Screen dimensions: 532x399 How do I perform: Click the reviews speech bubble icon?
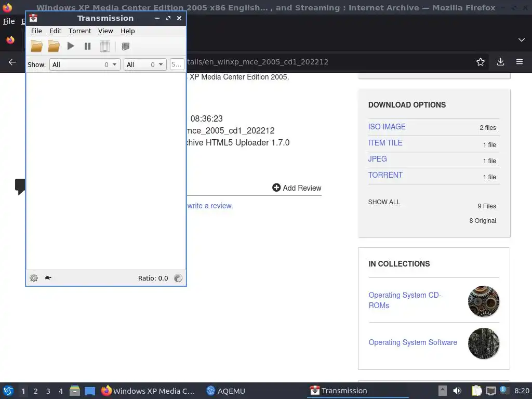click(x=20, y=187)
